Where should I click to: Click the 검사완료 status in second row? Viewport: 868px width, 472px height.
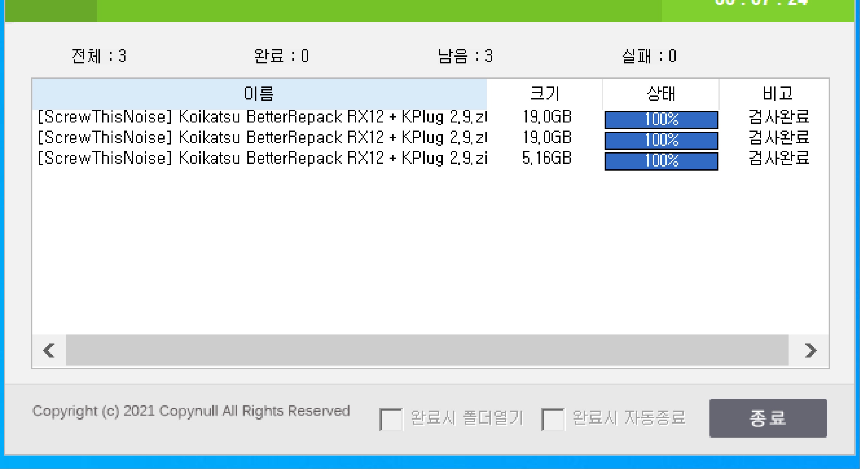(x=779, y=138)
